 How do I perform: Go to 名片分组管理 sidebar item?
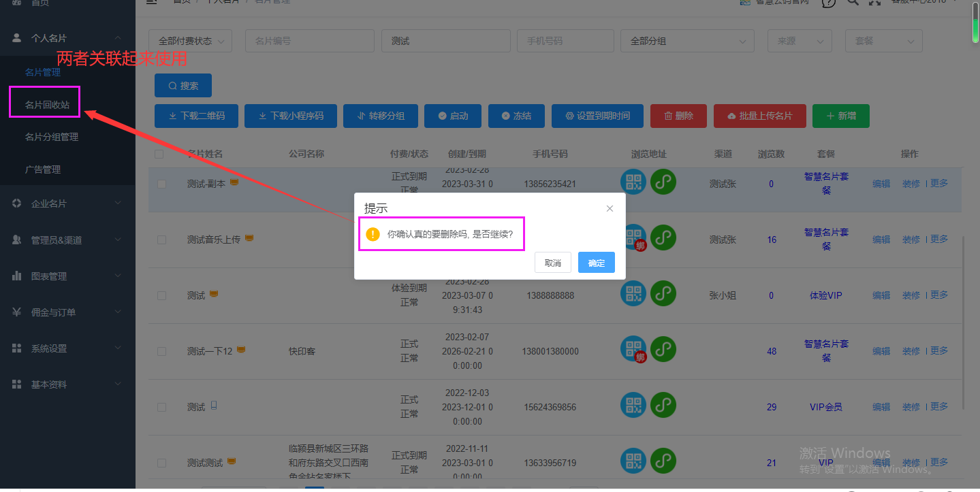52,137
